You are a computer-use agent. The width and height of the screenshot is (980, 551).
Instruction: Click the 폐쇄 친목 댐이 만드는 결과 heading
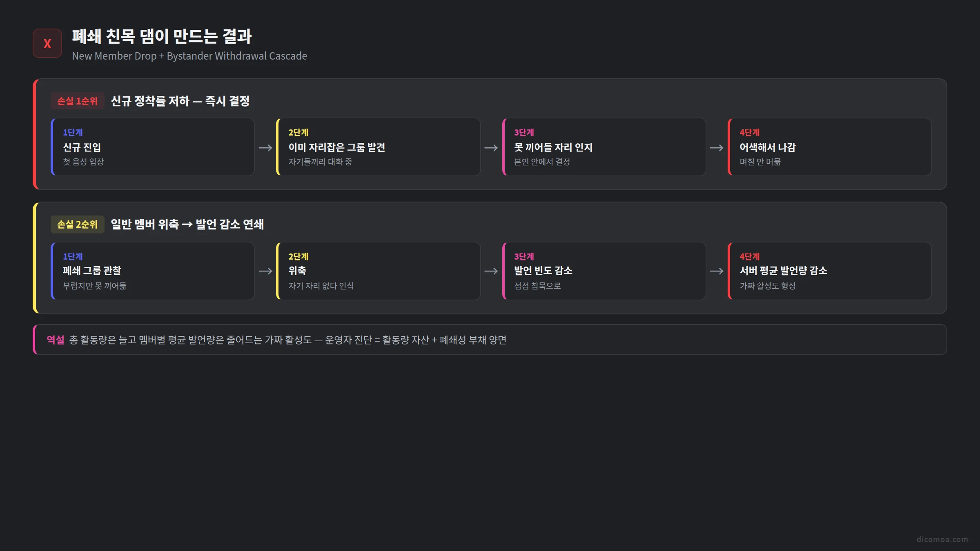coord(162,36)
